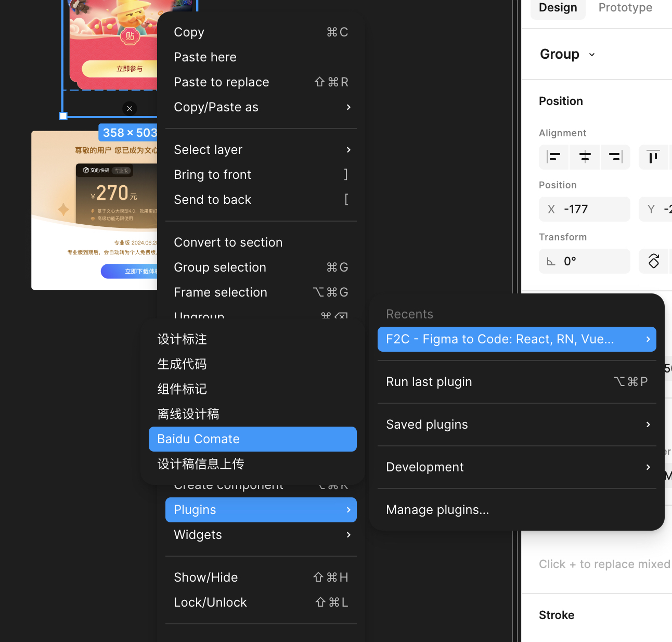The width and height of the screenshot is (672, 642).
Task: Expand the Development submenu
Action: click(x=516, y=467)
